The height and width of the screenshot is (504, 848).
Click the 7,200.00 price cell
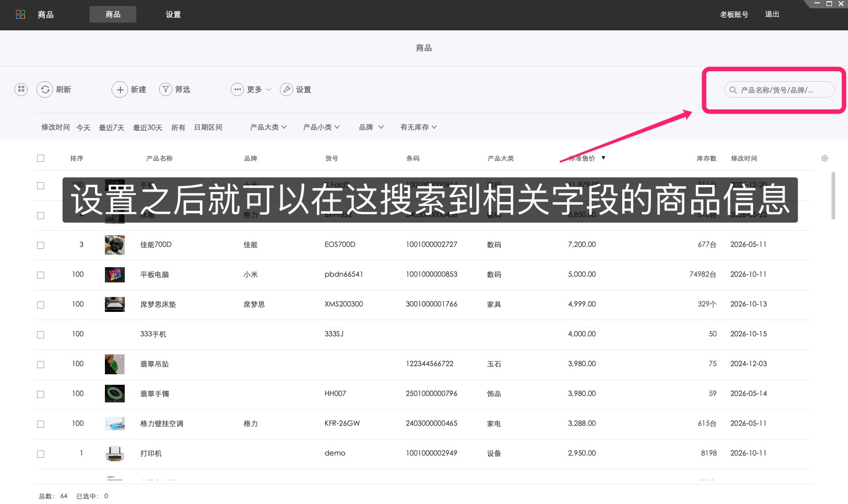point(582,245)
